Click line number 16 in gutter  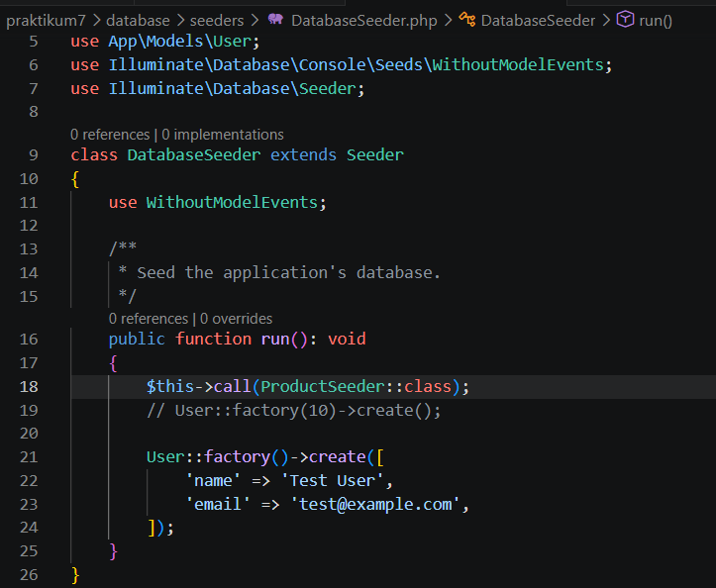[29, 340]
